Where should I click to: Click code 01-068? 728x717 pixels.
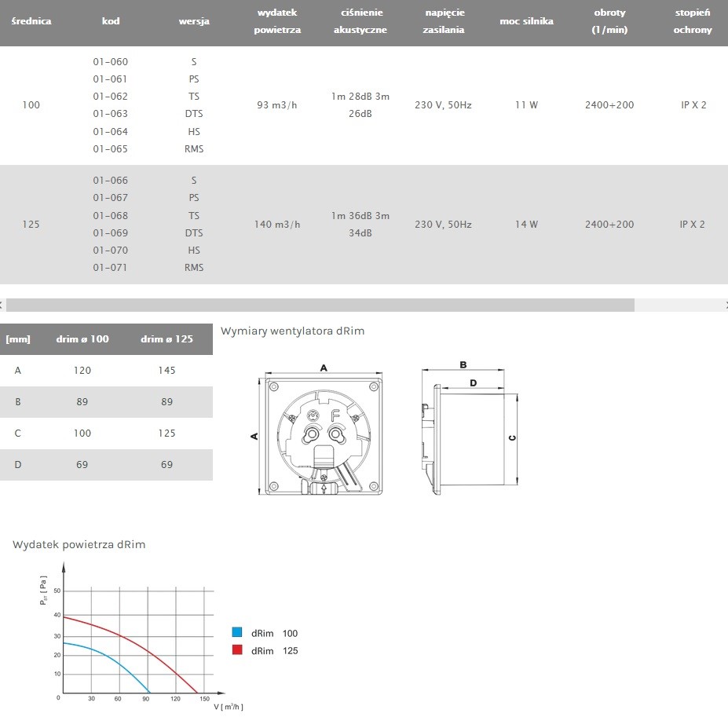111,215
